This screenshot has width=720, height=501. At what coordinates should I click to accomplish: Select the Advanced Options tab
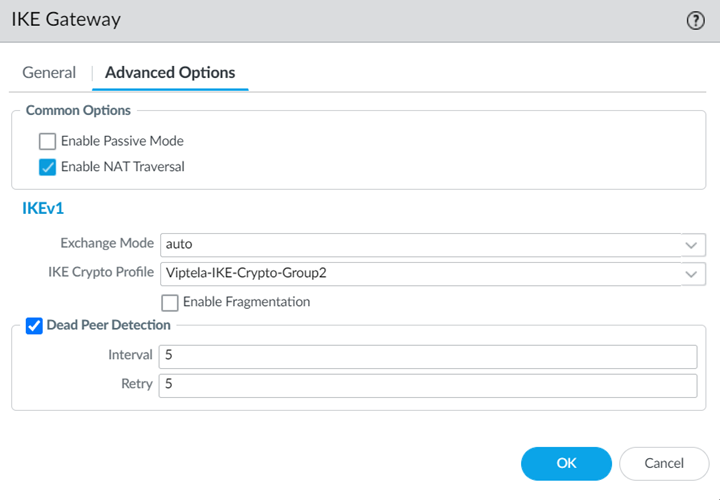170,72
